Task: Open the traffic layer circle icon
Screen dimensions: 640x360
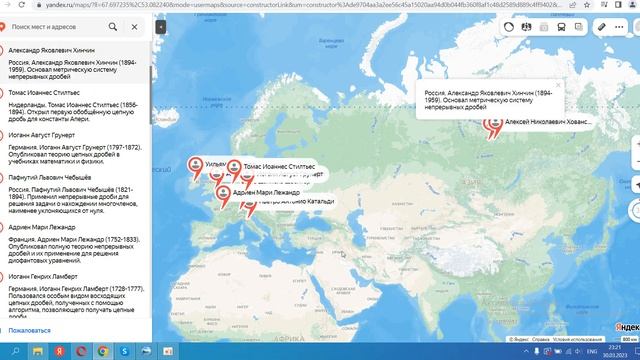Action: click(x=509, y=27)
